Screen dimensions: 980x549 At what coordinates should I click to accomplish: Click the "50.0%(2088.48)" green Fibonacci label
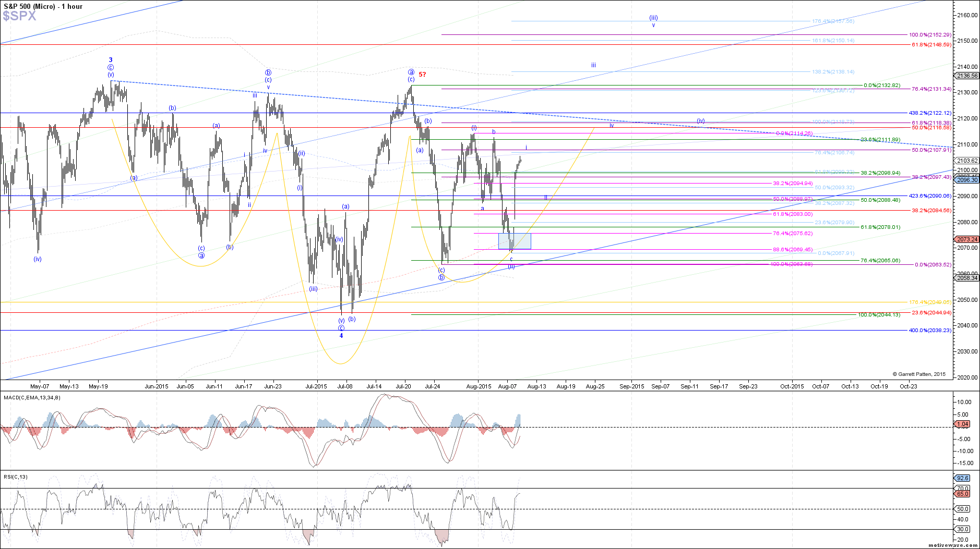(880, 200)
